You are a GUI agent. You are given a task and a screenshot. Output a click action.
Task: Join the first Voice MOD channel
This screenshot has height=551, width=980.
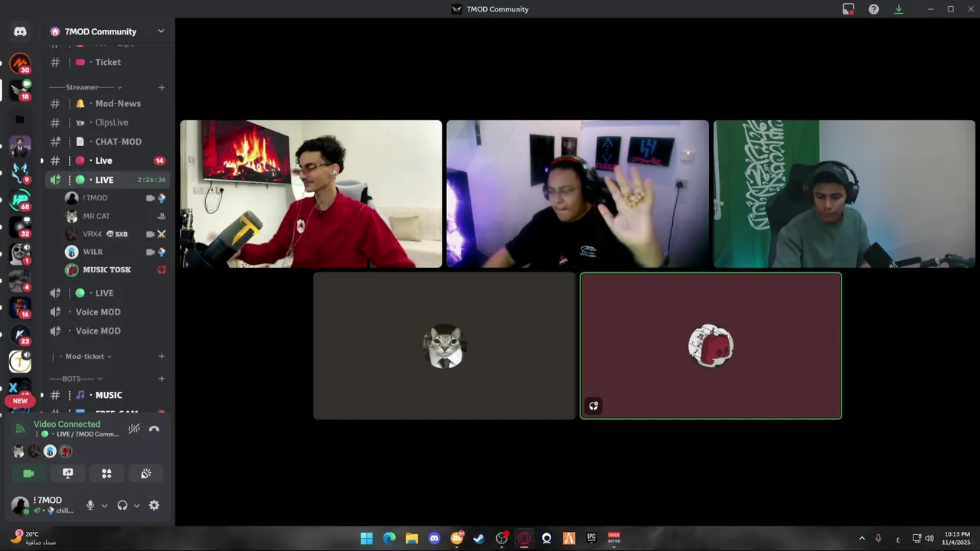107,312
